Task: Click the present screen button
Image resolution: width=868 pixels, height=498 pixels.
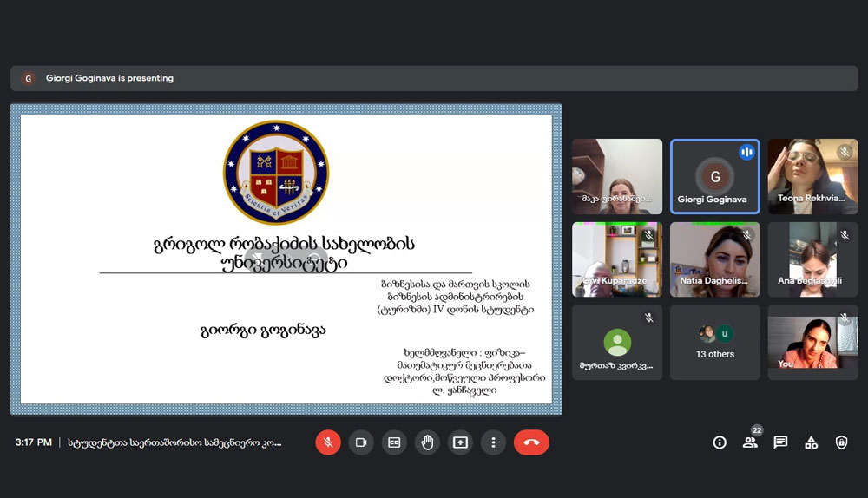Action: coord(460,442)
